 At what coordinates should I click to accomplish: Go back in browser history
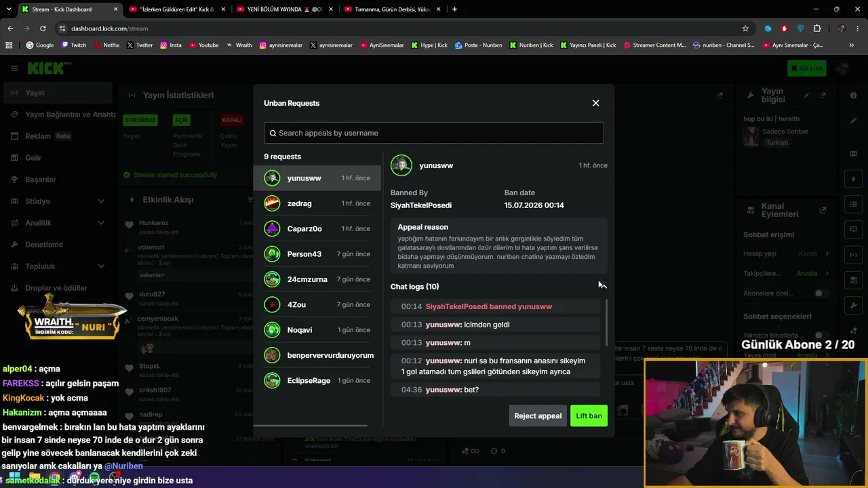[x=10, y=28]
